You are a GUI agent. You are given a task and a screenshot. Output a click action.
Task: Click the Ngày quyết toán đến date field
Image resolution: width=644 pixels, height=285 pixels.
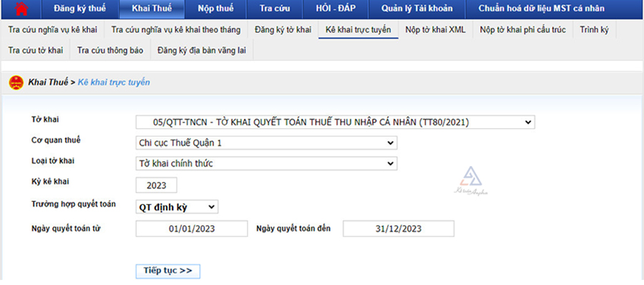tap(399, 228)
